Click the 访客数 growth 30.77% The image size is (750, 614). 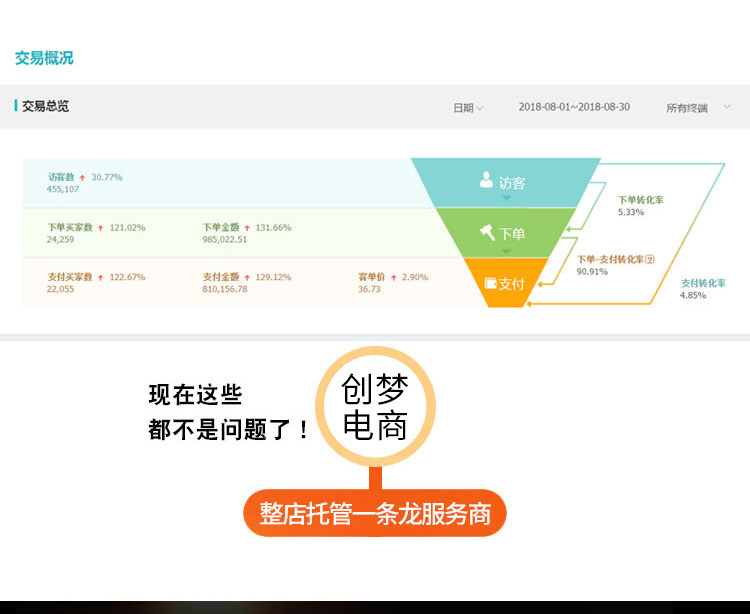click(107, 177)
